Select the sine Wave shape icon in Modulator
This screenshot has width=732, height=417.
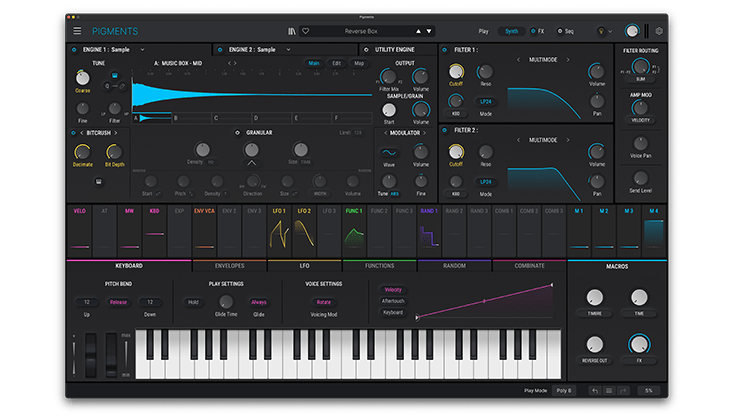pyautogui.click(x=389, y=153)
